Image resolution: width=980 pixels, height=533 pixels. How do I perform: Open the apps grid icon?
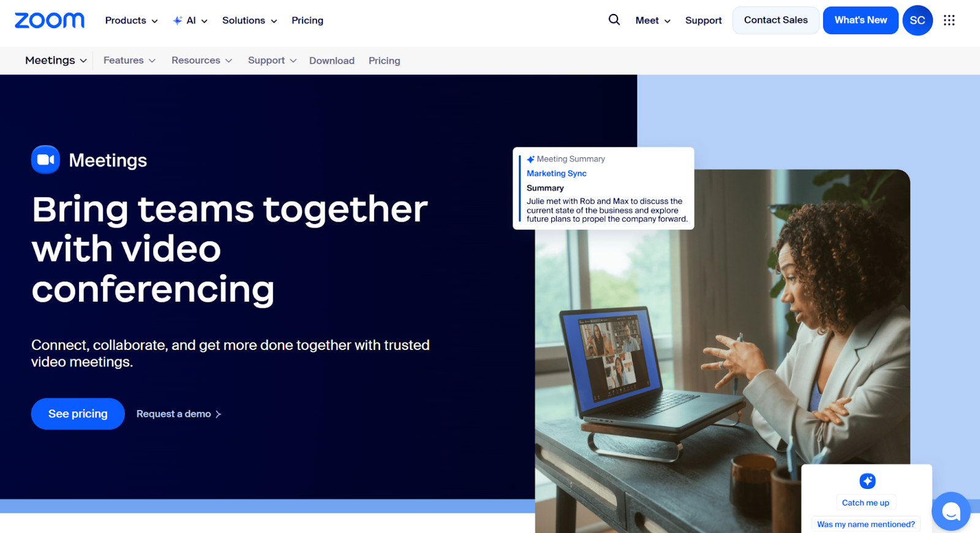point(949,20)
